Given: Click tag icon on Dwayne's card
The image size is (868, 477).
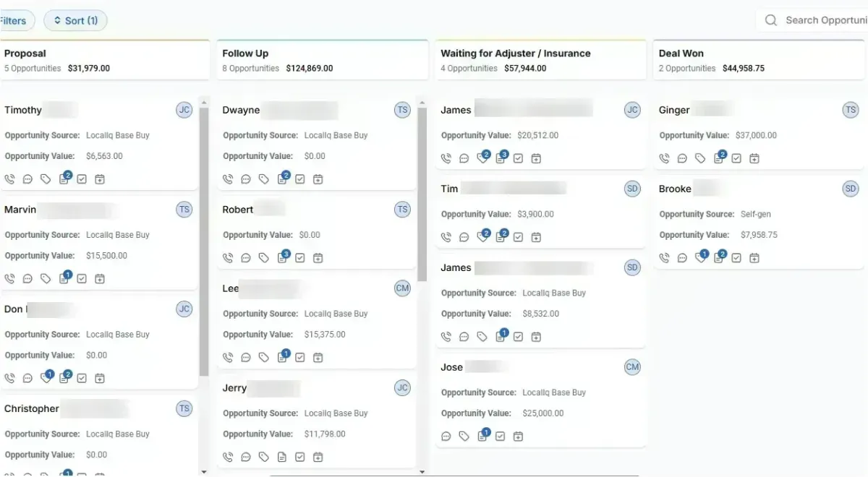Looking at the screenshot, I should click(x=264, y=179).
